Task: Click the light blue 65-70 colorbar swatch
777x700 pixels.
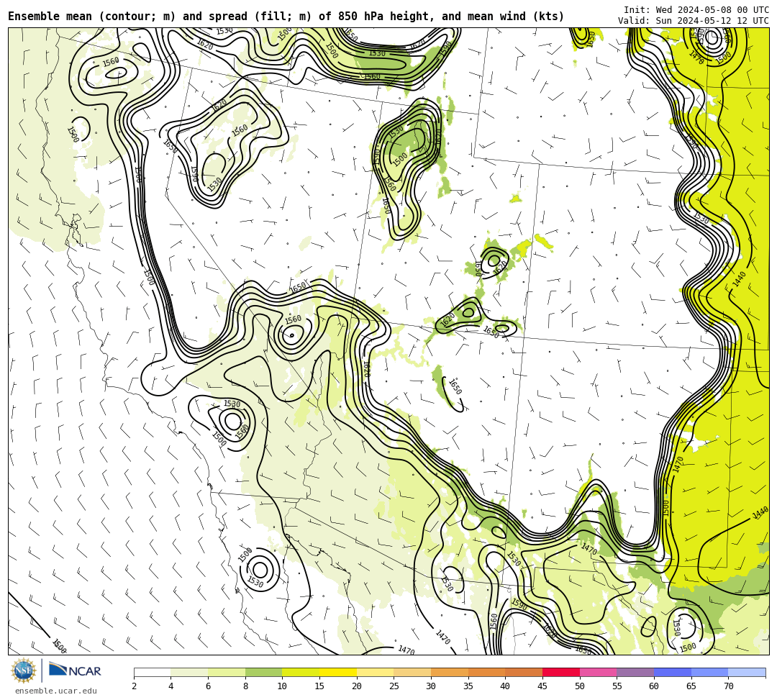Action: point(709,672)
